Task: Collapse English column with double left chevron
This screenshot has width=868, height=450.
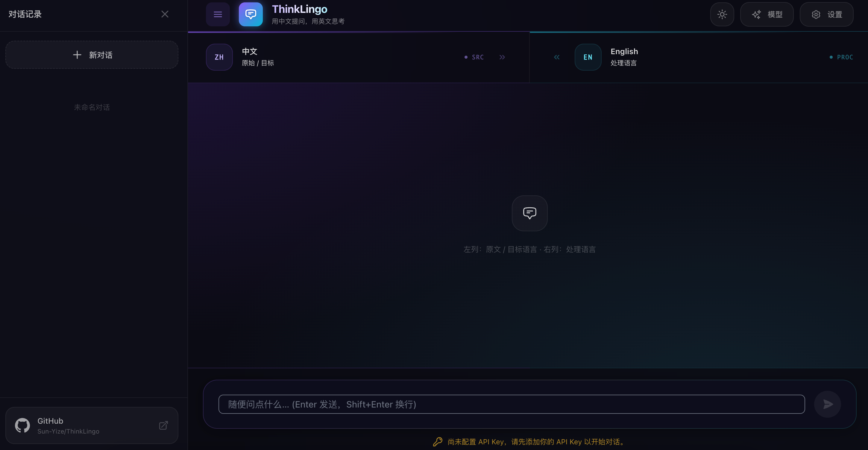Action: pyautogui.click(x=557, y=57)
